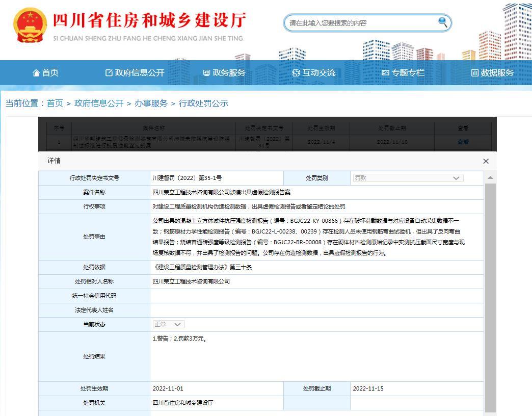Click the 处罚类别 label cell
The image size is (532, 416).
(317, 178)
